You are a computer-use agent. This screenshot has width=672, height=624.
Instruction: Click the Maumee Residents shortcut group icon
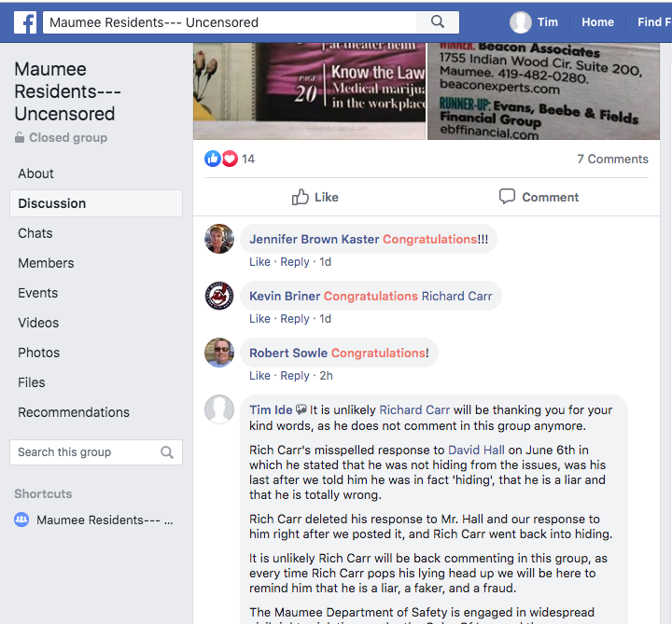click(x=21, y=520)
